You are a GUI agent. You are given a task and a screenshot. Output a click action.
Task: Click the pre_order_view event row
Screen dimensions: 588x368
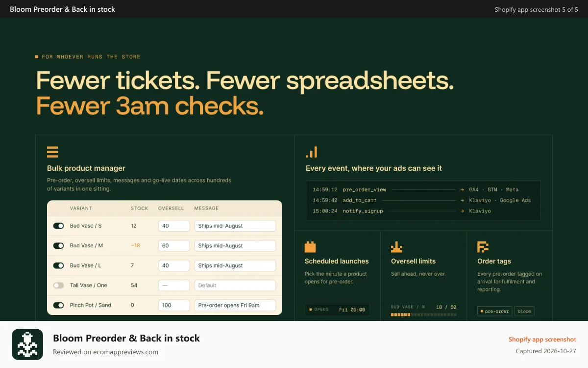tap(423, 189)
